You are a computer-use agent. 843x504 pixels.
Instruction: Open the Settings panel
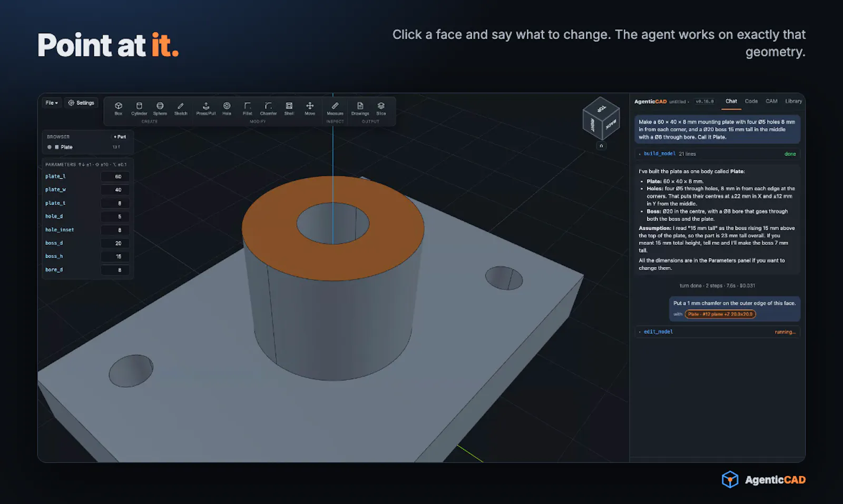click(x=81, y=103)
